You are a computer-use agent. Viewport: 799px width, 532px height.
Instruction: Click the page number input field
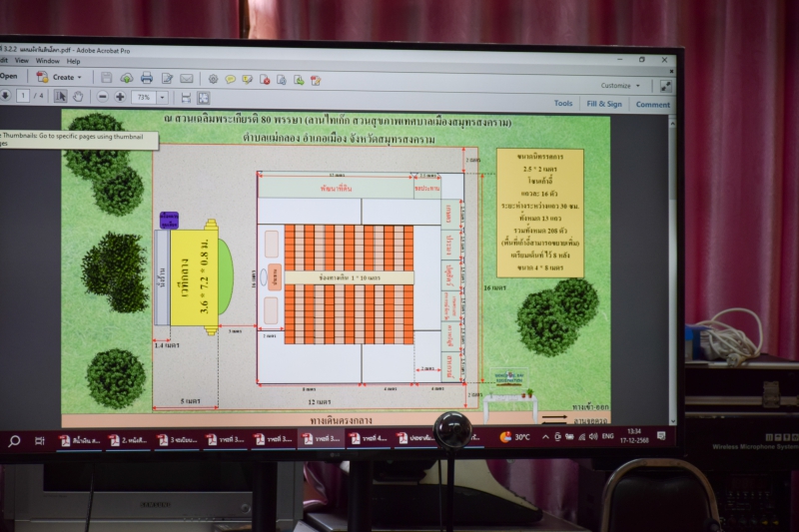point(23,96)
